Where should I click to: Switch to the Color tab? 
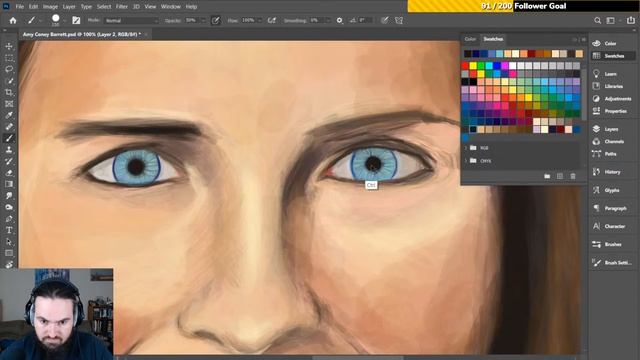coord(470,39)
